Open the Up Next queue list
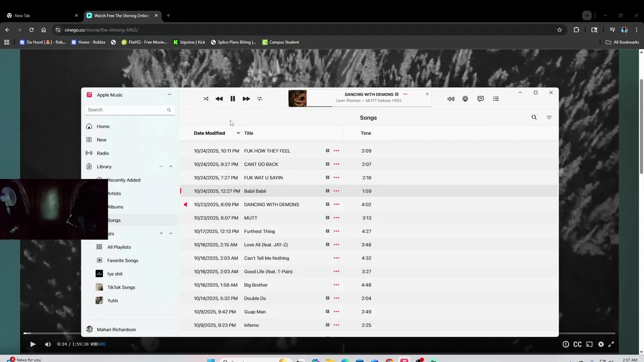 click(x=496, y=99)
